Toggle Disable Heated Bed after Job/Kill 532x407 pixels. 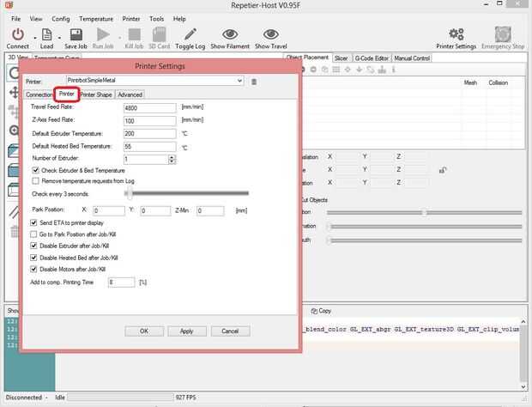[x=33, y=258]
